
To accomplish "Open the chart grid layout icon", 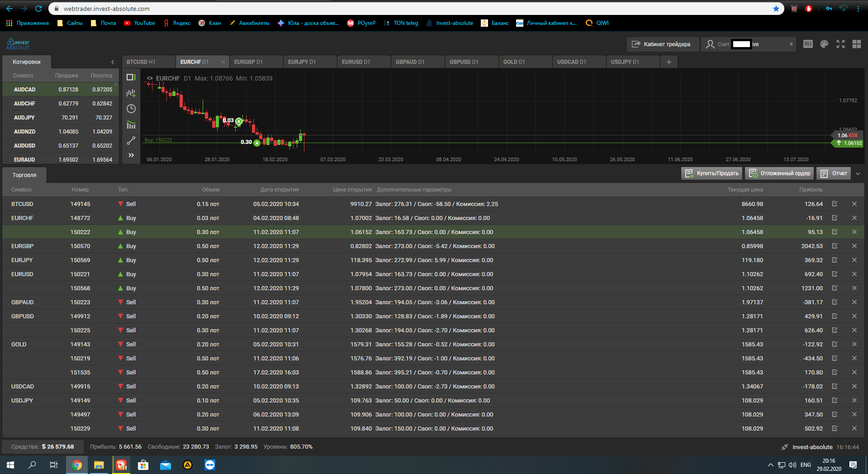I will (x=857, y=44).
